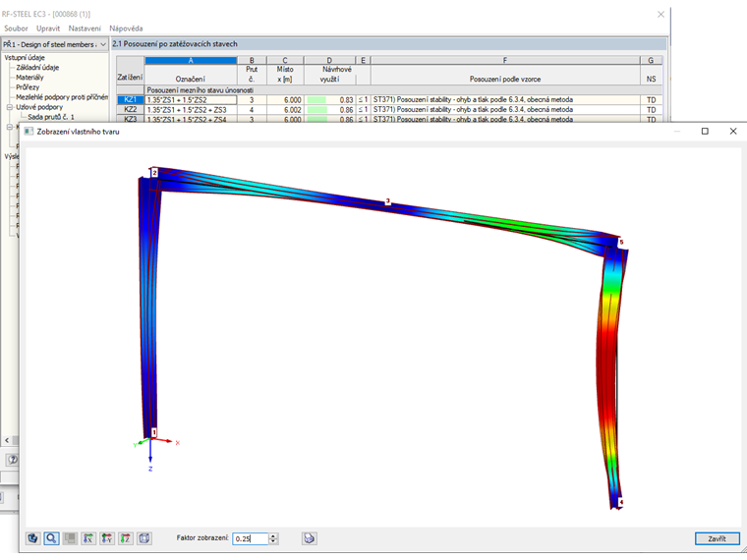Select Průřezy tree item
This screenshot has height=560, width=747.
pyautogui.click(x=28, y=87)
